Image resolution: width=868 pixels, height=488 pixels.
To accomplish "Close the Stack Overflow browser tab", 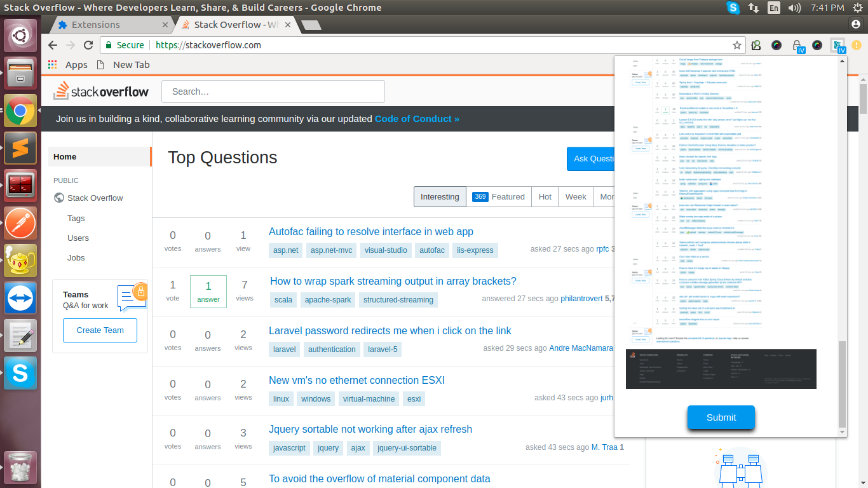I will (287, 25).
